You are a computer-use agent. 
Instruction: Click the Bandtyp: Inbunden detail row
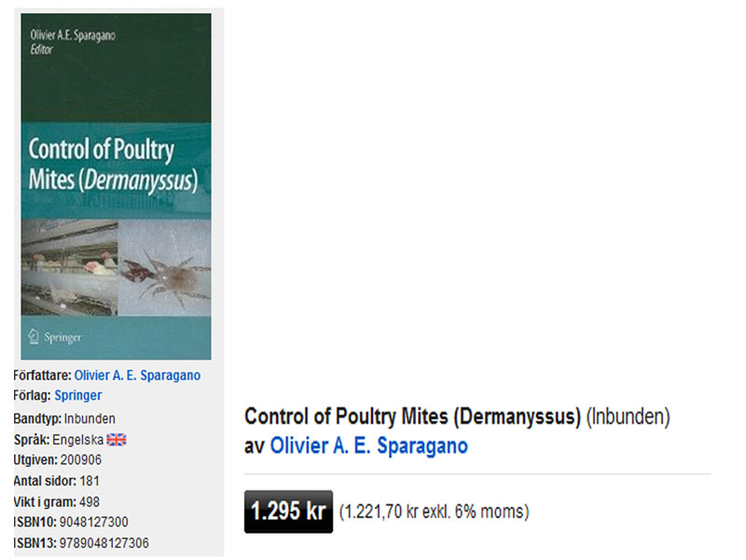[64, 418]
